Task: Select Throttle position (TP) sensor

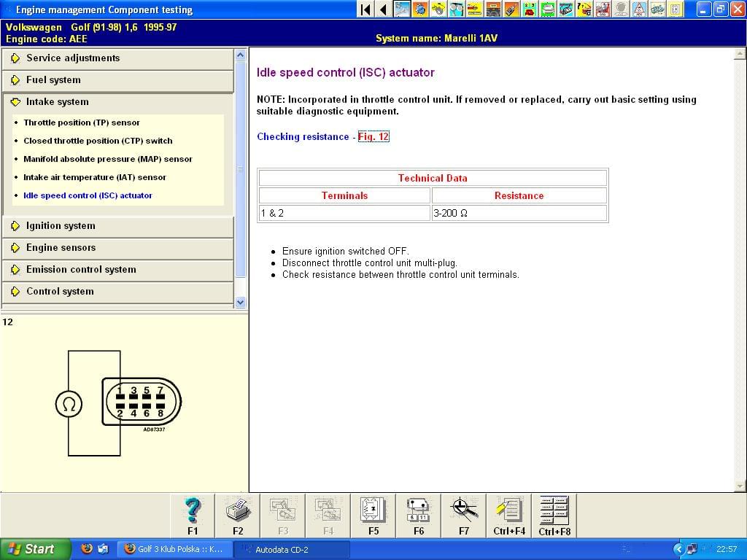Action: click(82, 122)
